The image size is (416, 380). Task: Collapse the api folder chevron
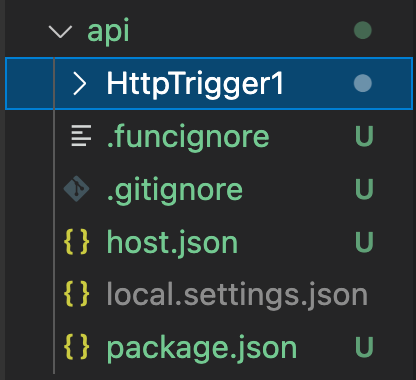point(60,32)
